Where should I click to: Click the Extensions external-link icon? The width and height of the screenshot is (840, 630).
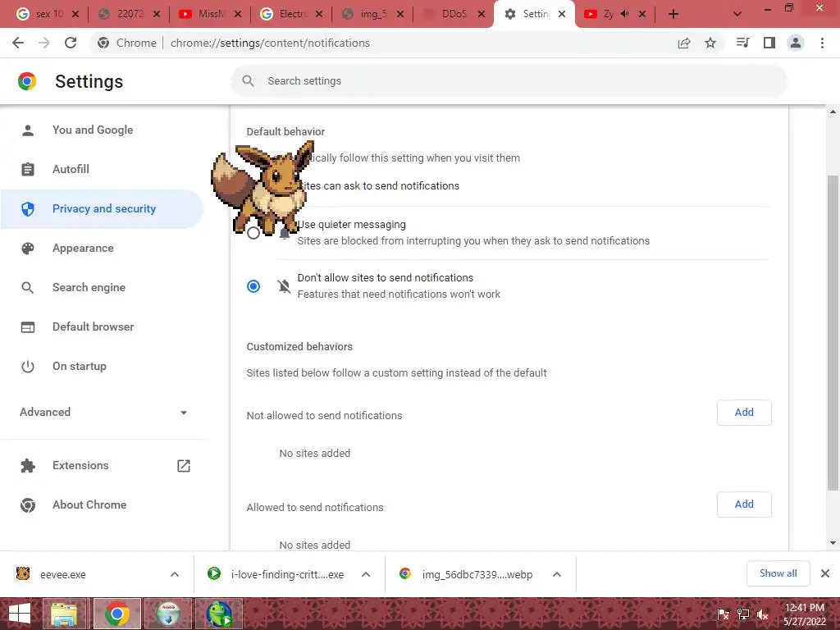184,466
